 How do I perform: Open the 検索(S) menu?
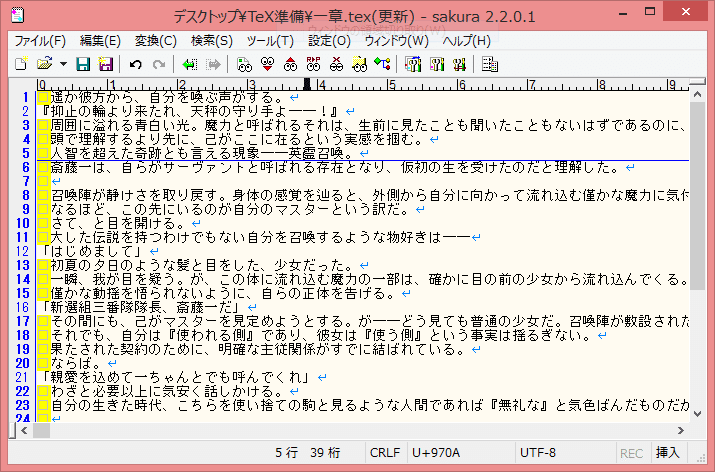[x=212, y=41]
